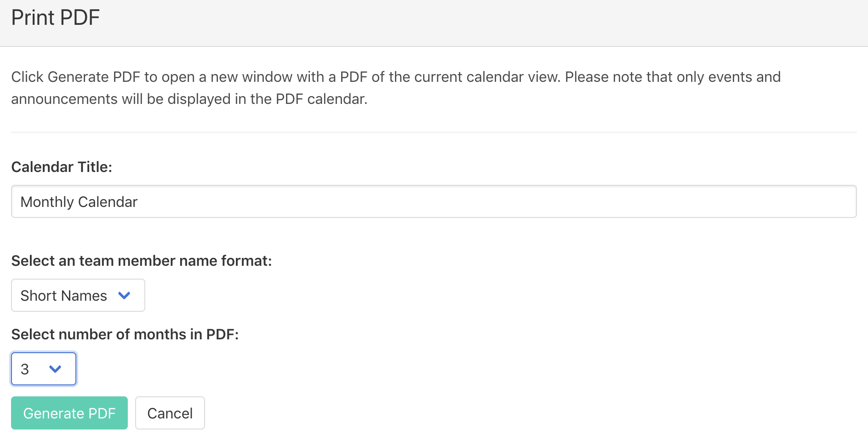The width and height of the screenshot is (868, 435).
Task: Cancel the Print PDF dialog
Action: click(x=170, y=413)
